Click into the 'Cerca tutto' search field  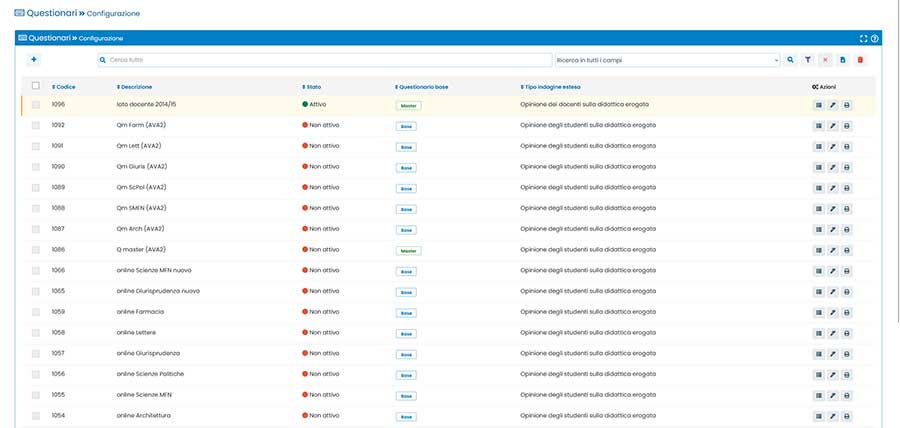tap(325, 60)
